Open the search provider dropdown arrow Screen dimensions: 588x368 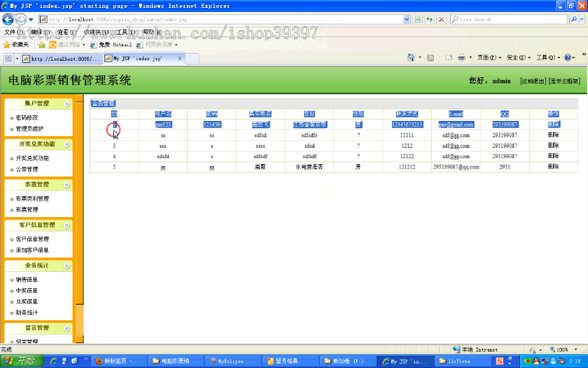[x=582, y=20]
